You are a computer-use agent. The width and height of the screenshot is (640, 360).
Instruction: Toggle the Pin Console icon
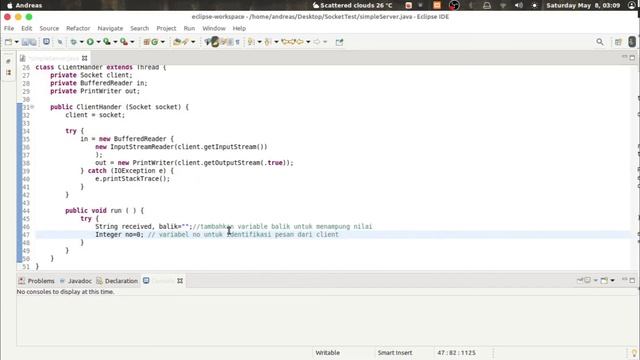pyautogui.click(x=580, y=280)
